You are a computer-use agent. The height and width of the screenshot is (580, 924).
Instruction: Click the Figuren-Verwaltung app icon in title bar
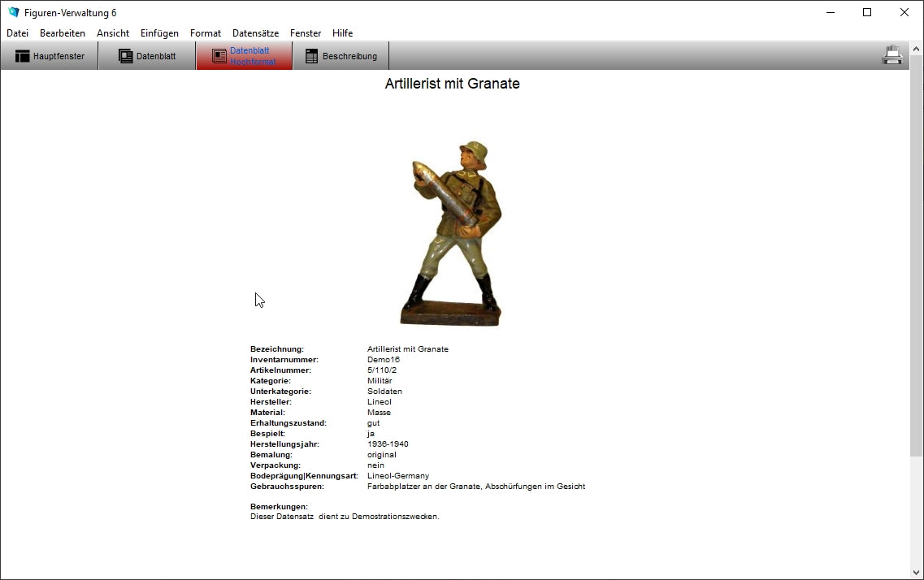tap(13, 12)
